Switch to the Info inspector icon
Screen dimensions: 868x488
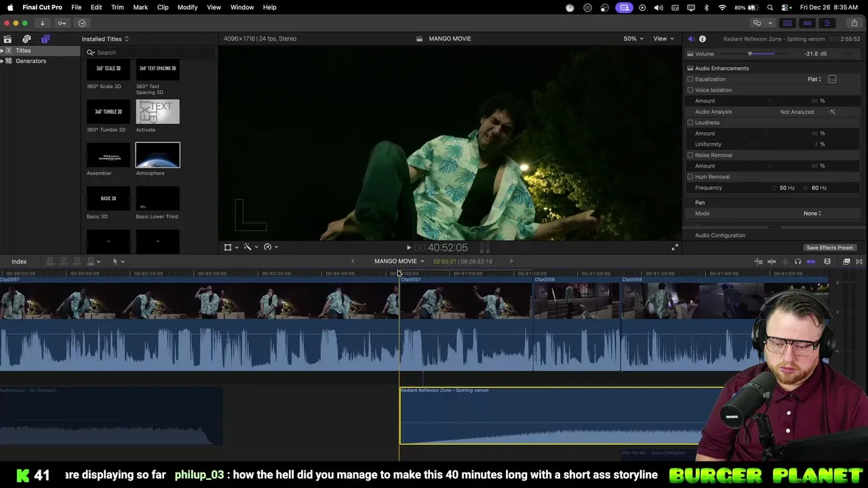(703, 39)
